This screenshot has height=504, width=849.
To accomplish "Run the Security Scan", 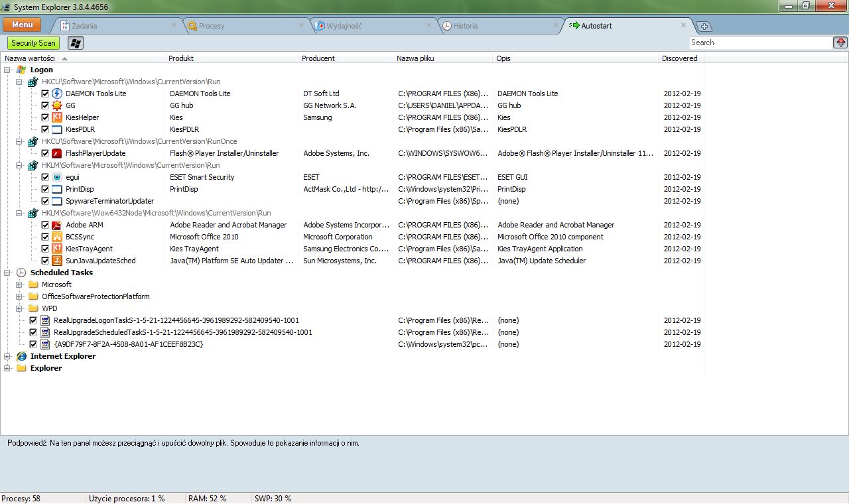I will pos(33,43).
